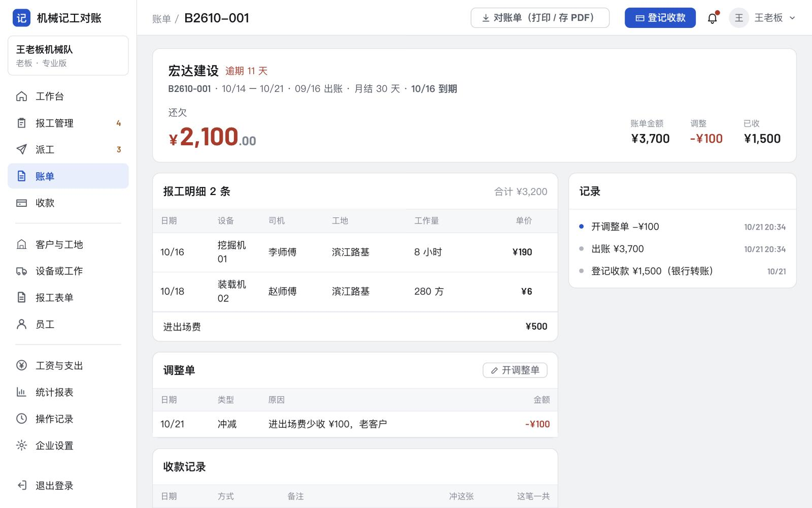Click 登记收款 button

tap(660, 18)
